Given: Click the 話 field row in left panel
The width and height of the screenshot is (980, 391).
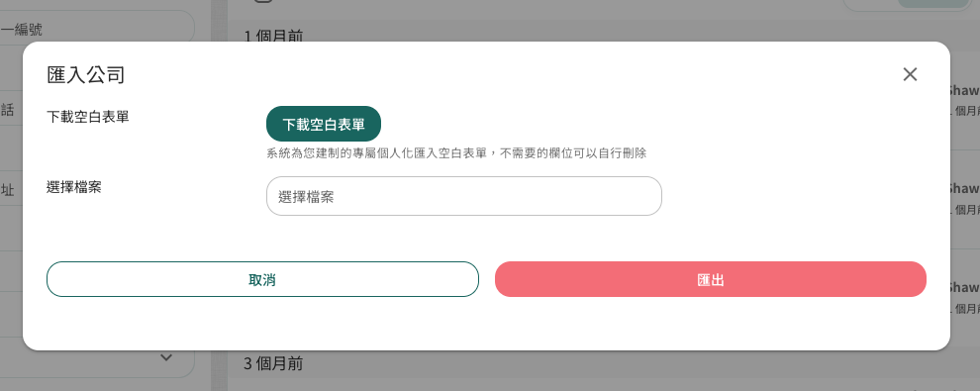Looking at the screenshot, I should pos(8,111).
